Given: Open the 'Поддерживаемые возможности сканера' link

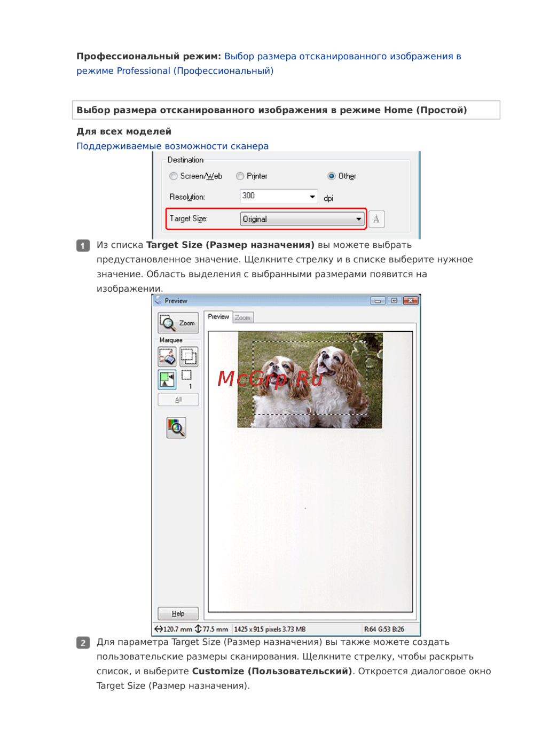Looking at the screenshot, I should [172, 146].
